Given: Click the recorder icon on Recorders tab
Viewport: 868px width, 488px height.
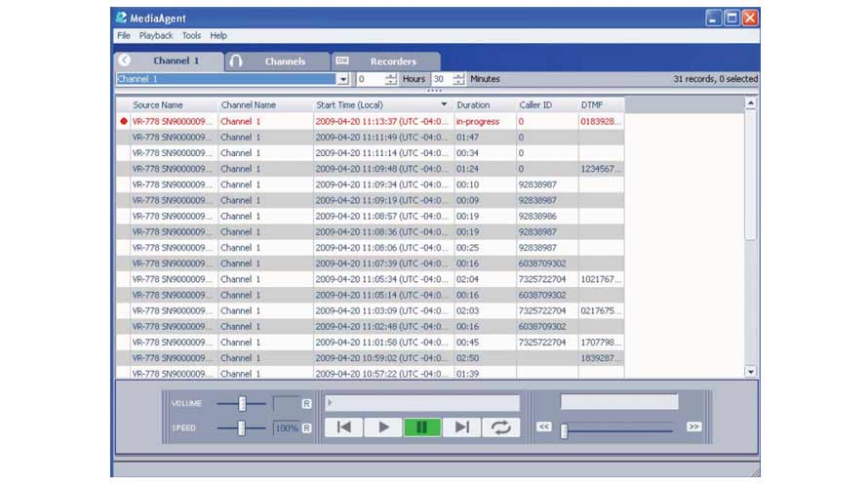Looking at the screenshot, I should pos(342,61).
